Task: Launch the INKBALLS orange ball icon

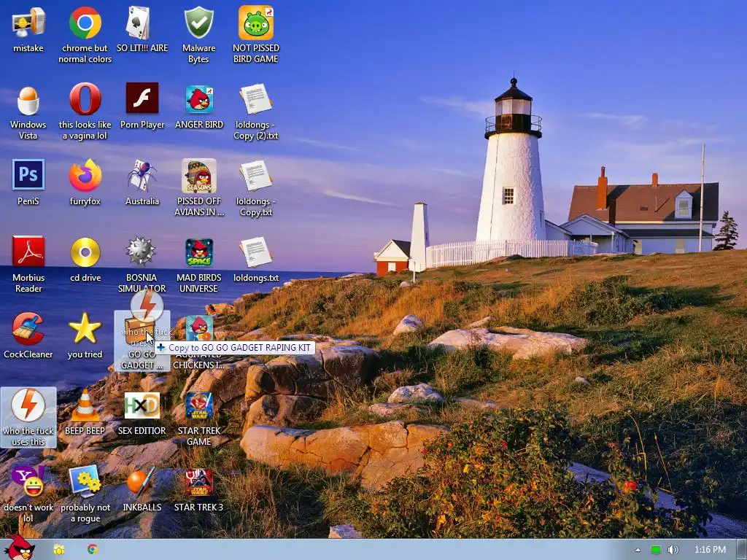Action: coord(141,481)
